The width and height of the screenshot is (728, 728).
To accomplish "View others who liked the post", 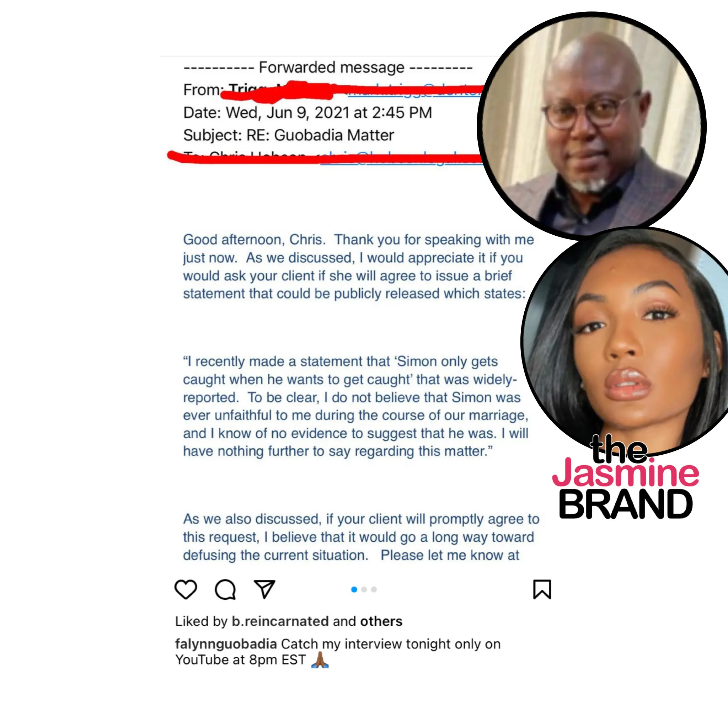I will [381, 621].
